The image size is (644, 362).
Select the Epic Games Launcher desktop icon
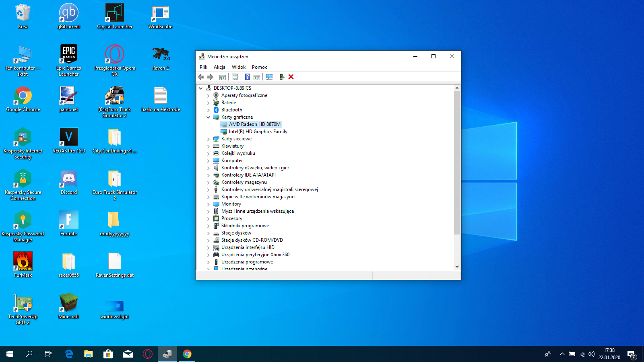pos(69,60)
